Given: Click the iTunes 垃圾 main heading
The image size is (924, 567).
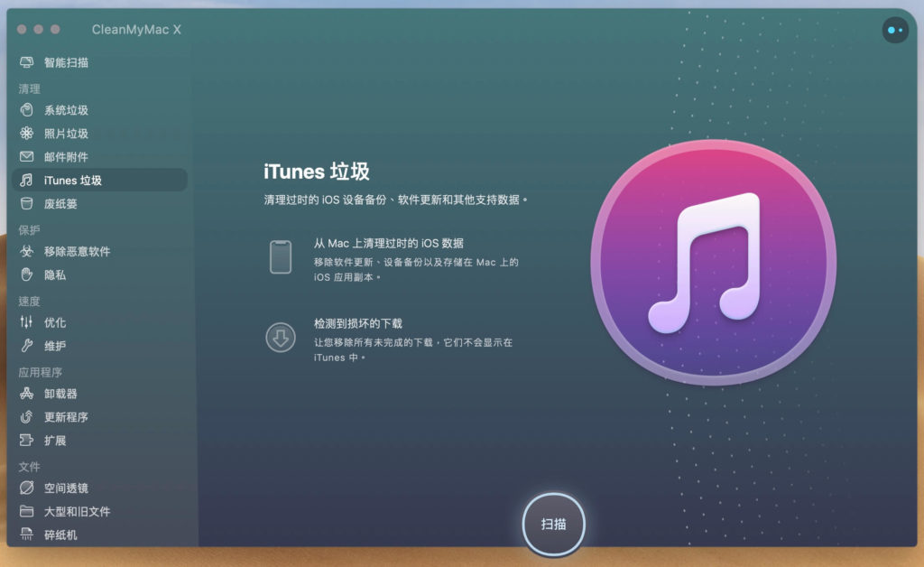Looking at the screenshot, I should point(317,172).
